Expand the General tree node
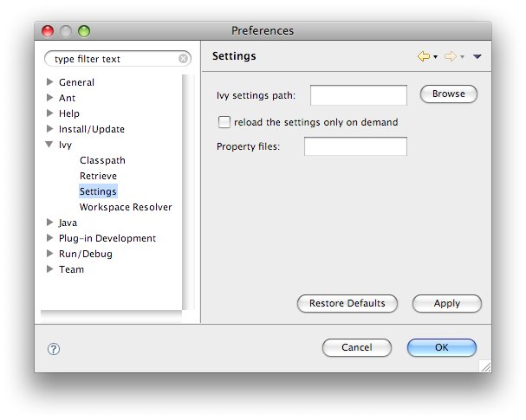The height and width of the screenshot is (420, 526). [x=50, y=82]
